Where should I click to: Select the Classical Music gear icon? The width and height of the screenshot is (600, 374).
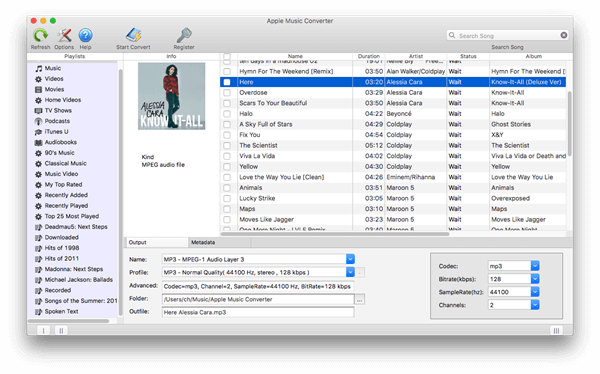[39, 163]
